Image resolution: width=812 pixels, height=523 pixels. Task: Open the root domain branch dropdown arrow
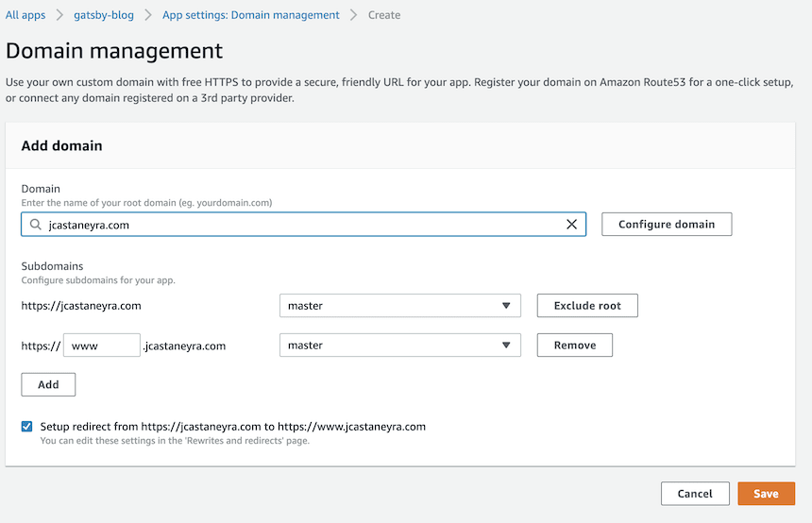(506, 306)
